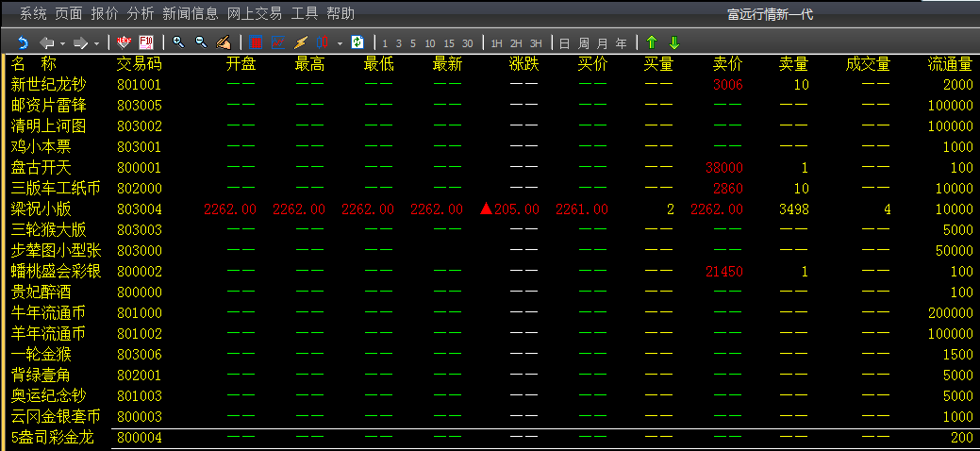Sort by the 涨跌 column header
980x451 pixels.
coord(523,64)
